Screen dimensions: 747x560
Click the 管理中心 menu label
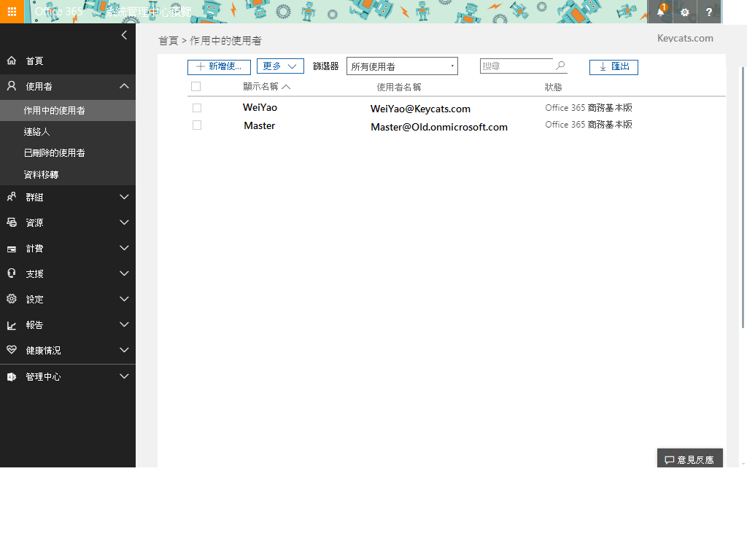pos(43,377)
